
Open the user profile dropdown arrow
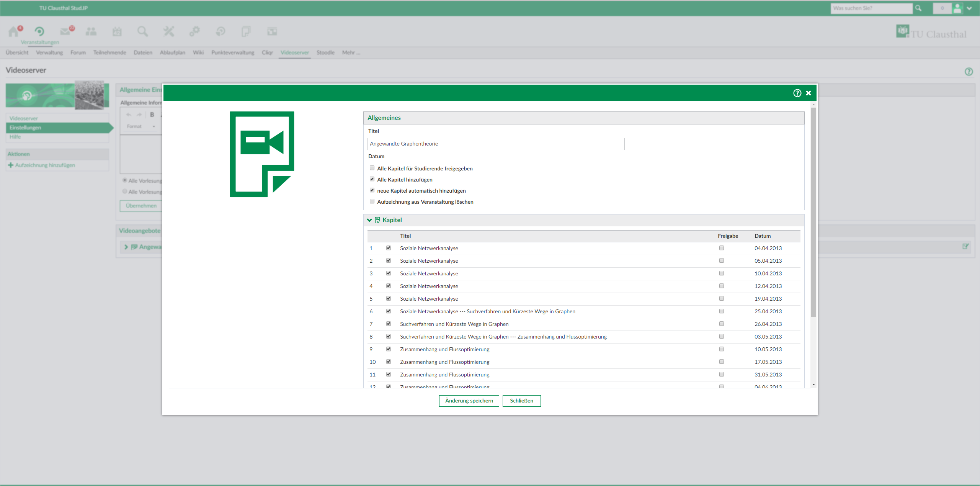[969, 8]
